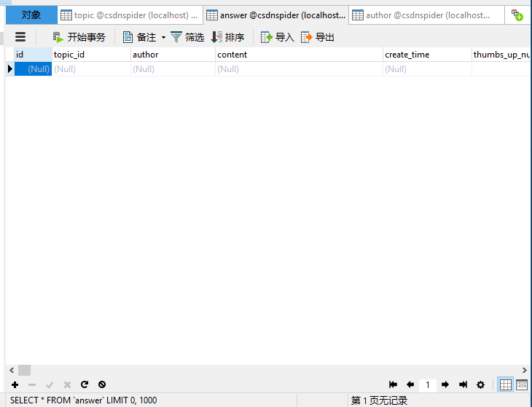Click the topic_id column header

(x=91, y=55)
